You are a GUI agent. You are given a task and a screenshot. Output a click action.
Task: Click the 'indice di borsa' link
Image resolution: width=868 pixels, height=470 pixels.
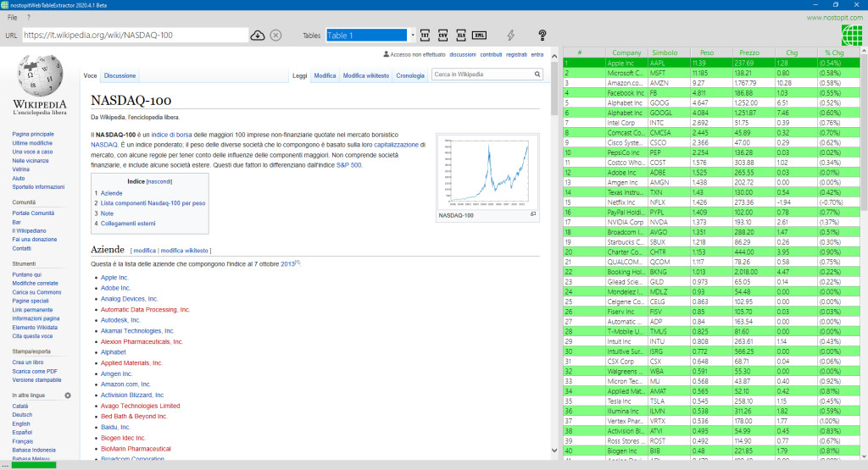coord(171,135)
